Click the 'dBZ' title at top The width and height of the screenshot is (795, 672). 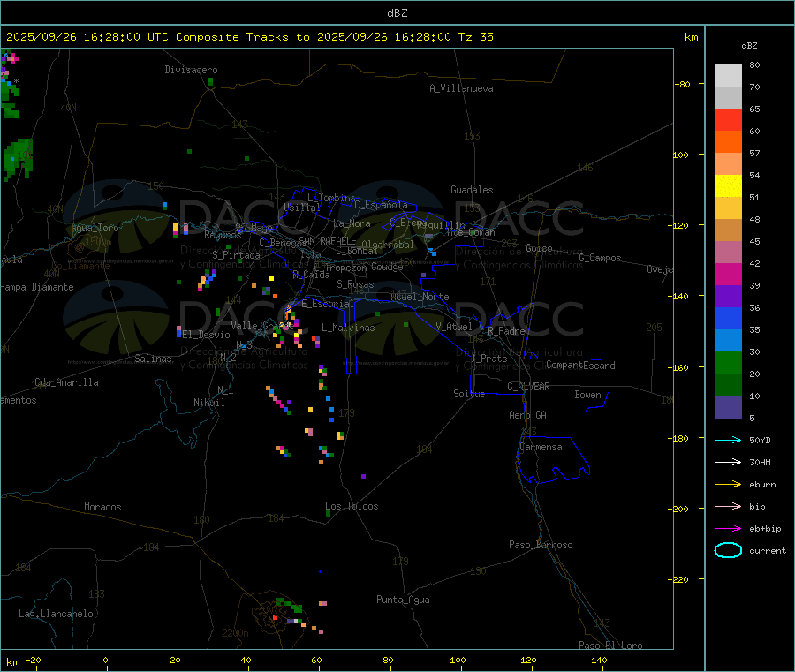[x=397, y=13]
